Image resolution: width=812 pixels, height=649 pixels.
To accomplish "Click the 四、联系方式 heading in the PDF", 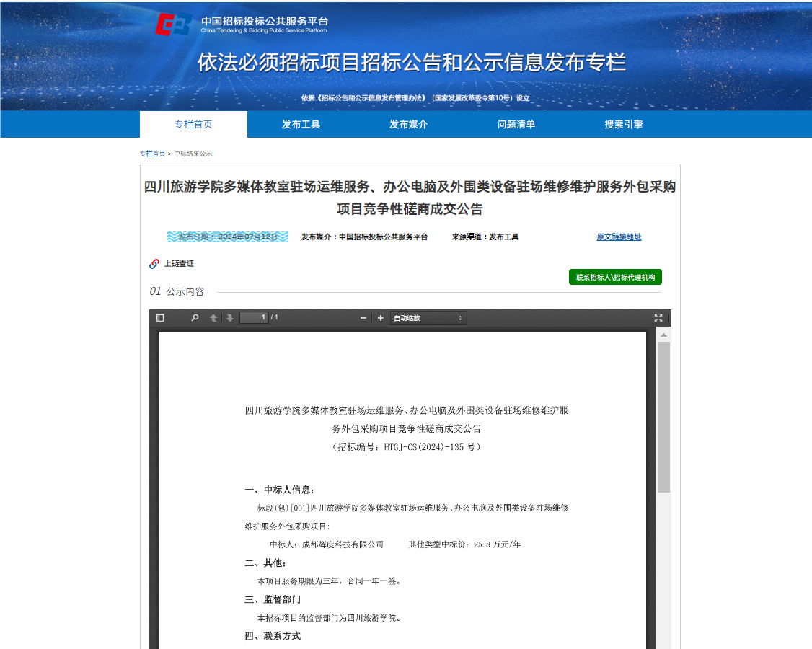I will (x=273, y=636).
